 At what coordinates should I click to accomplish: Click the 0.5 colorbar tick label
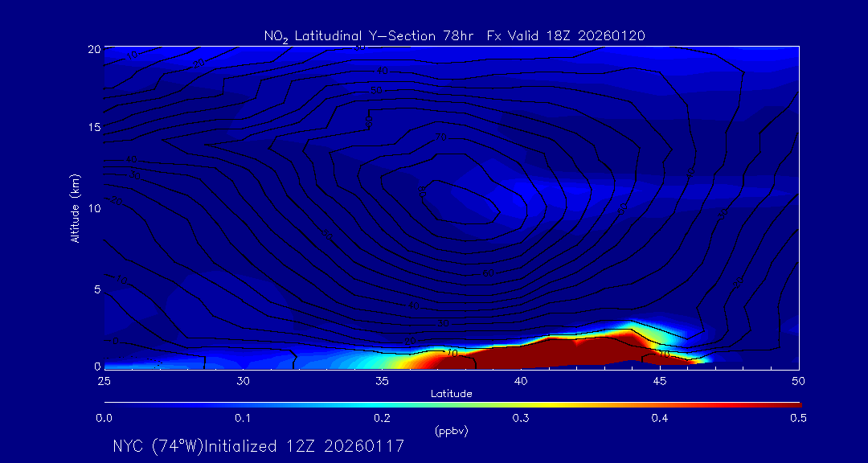click(x=799, y=418)
